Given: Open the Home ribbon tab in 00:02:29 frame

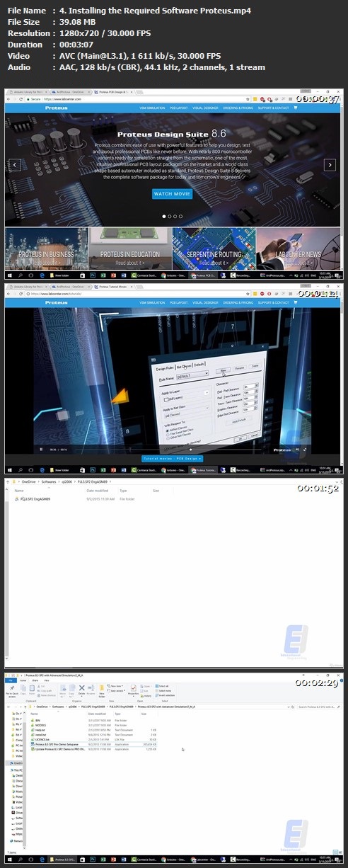Looking at the screenshot, I should (23, 680).
